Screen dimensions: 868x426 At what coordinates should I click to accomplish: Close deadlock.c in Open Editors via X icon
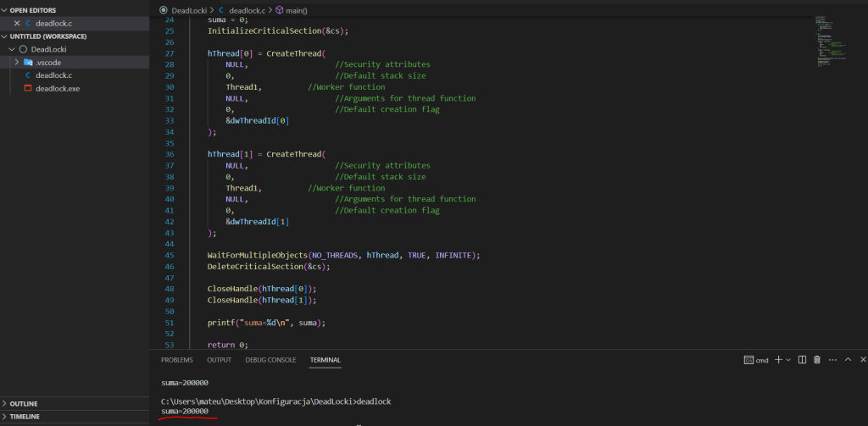pos(16,23)
